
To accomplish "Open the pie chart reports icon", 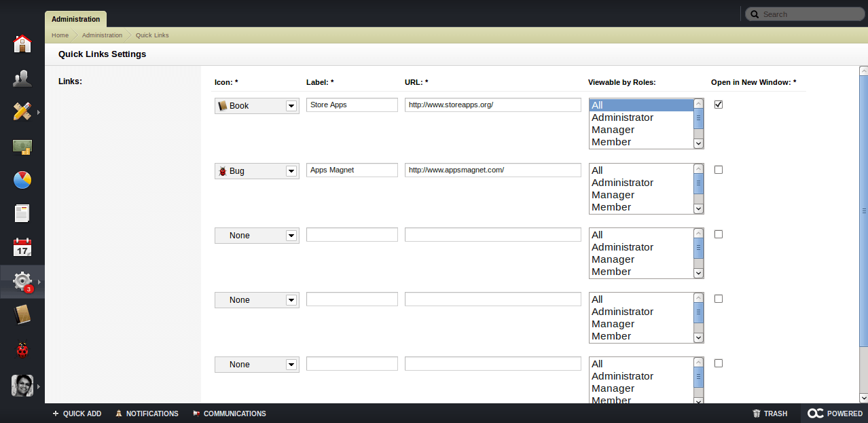I will tap(22, 180).
